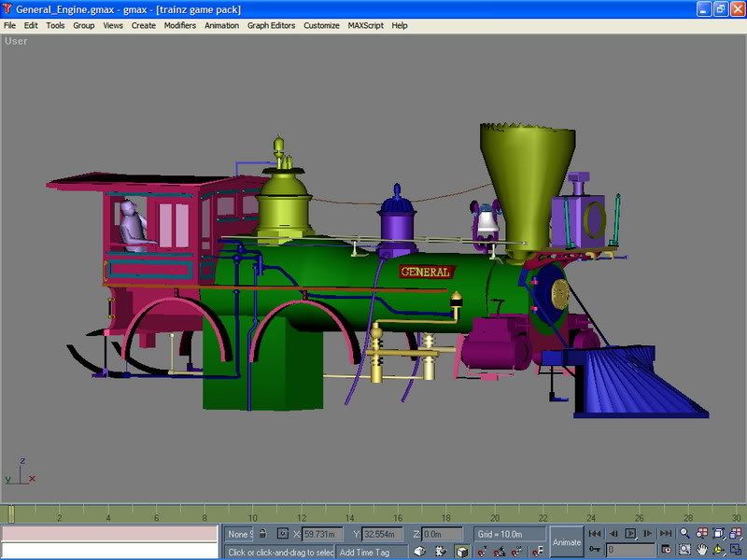Toggle crossing selection icon
The image size is (747, 560).
pyautogui.click(x=419, y=551)
